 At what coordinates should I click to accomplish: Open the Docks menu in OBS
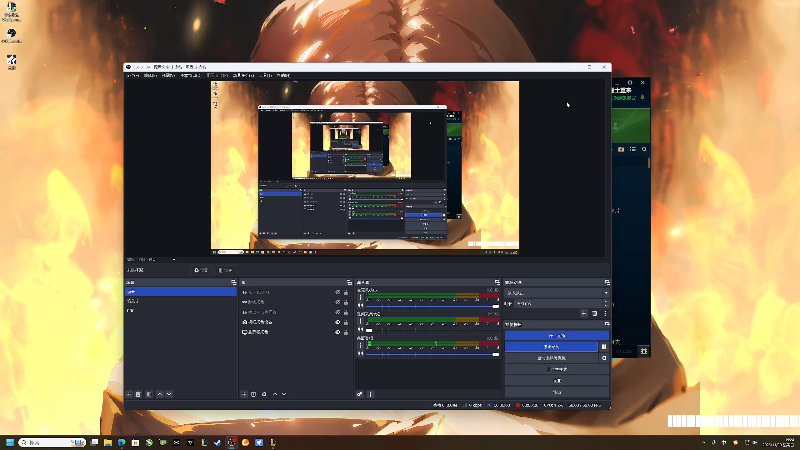pos(191,76)
